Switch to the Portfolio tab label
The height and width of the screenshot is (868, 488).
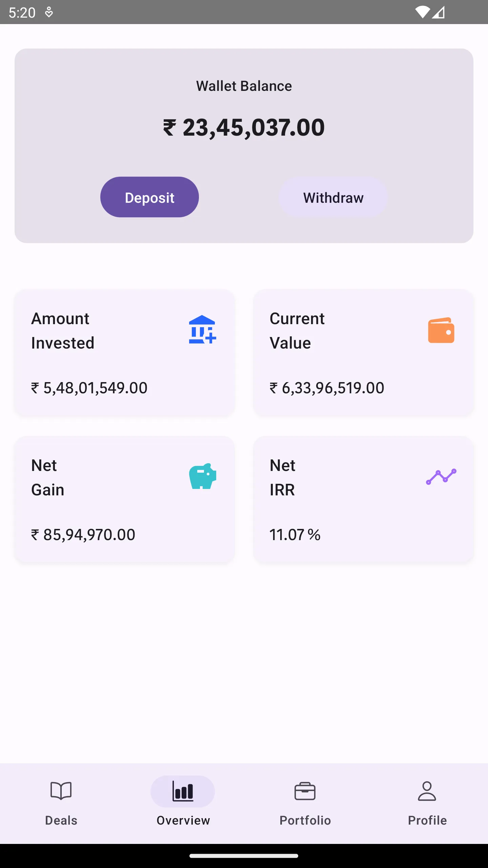pyautogui.click(x=305, y=821)
